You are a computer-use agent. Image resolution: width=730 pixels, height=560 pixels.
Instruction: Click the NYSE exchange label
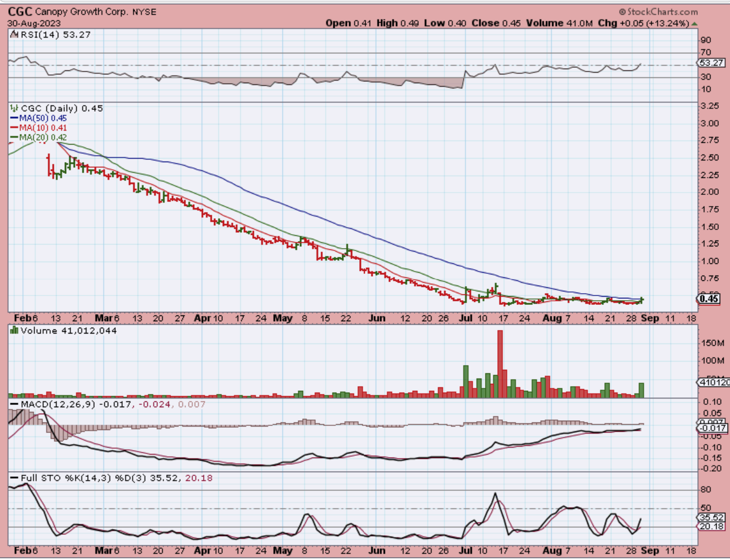click(144, 12)
